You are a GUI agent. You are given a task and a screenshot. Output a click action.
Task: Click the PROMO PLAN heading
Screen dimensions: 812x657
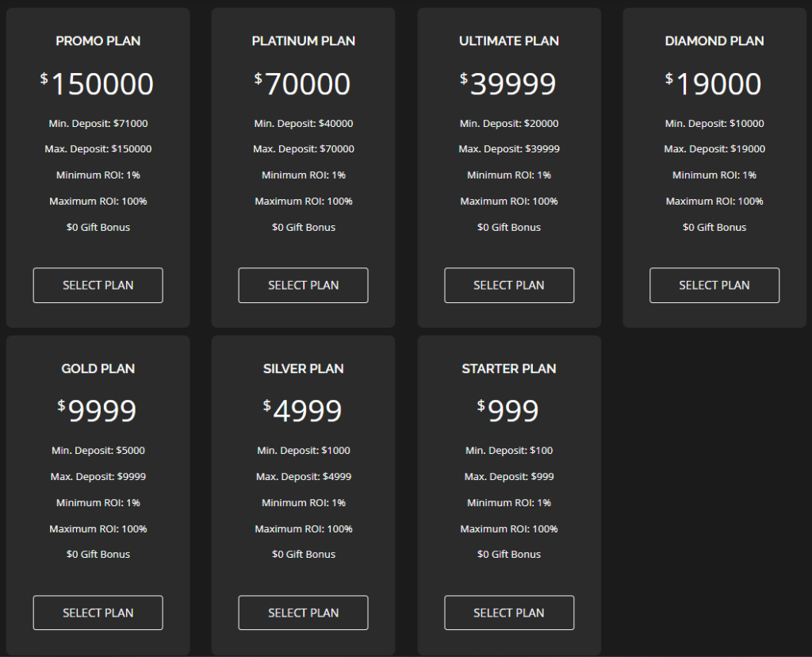98,41
